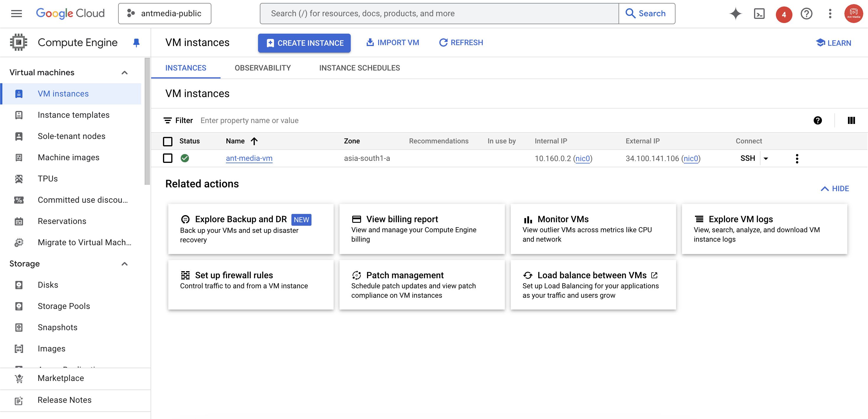Click the Committed use discounts icon
This screenshot has height=419, width=868.
[x=19, y=199]
